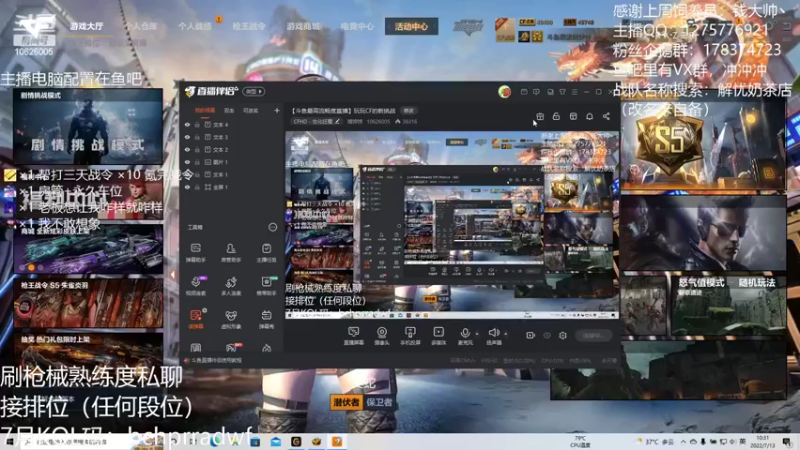Mute the 扬声器 speaker
The image size is (800, 450).
(x=493, y=336)
